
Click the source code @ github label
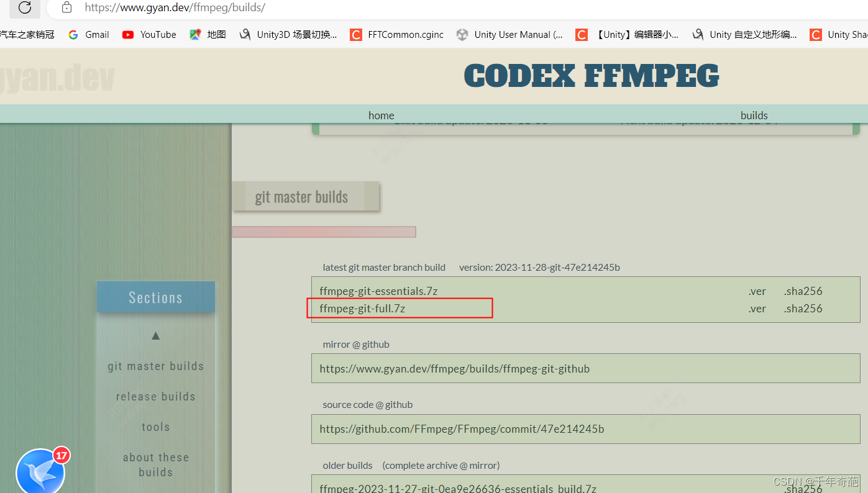[368, 404]
